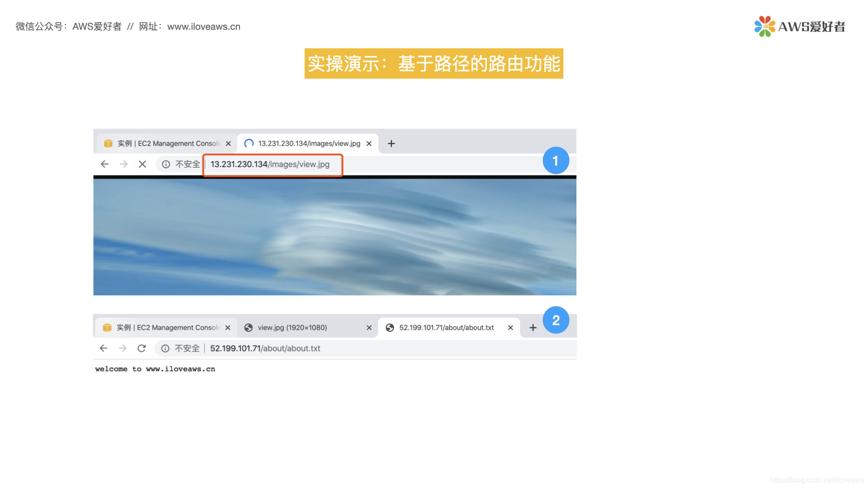Close the 13.231.230.134/images/view.jpg tab
Viewport: 868px width, 488px height.
pos(369,144)
